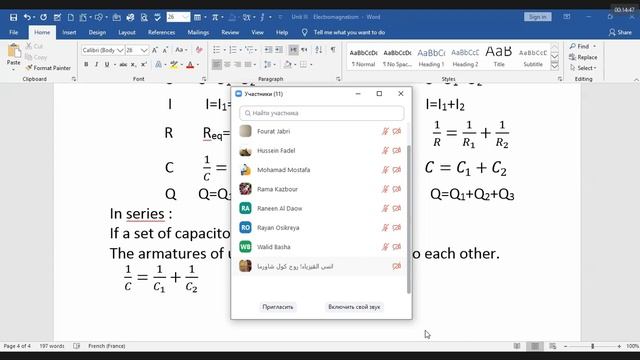The width and height of the screenshot is (640, 360).
Task: Click the new blank document icon
Action: pyautogui.click(x=71, y=17)
